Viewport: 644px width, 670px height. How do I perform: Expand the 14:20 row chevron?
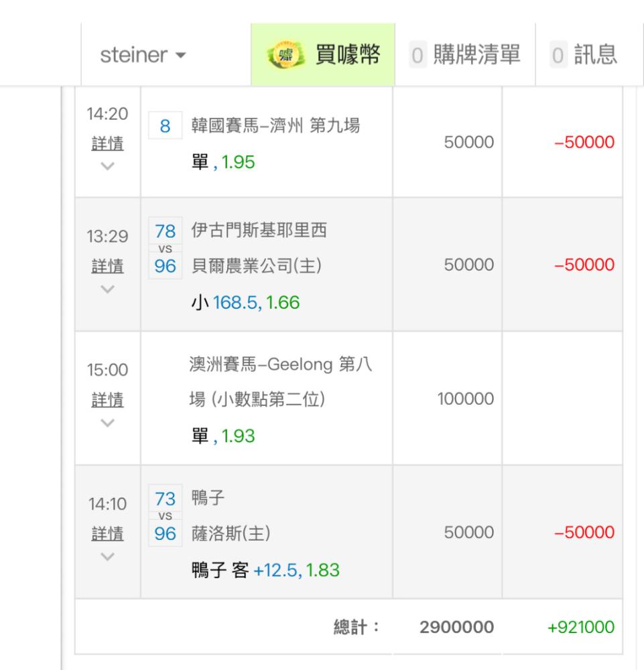[107, 165]
